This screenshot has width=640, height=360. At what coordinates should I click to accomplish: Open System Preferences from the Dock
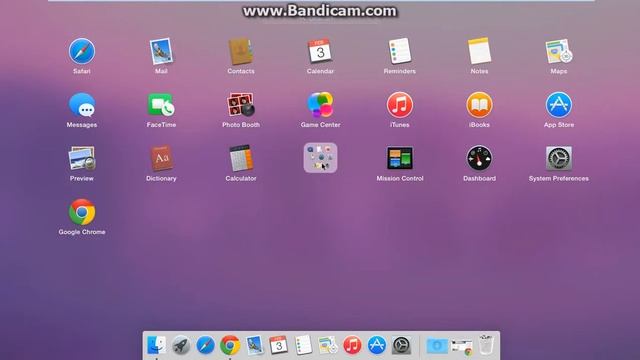pos(401,345)
